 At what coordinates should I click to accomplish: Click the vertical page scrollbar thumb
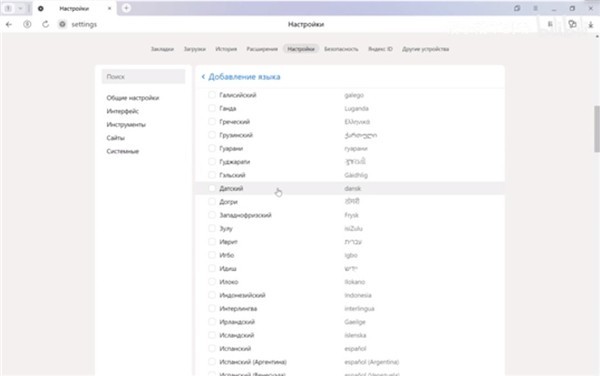(x=597, y=129)
